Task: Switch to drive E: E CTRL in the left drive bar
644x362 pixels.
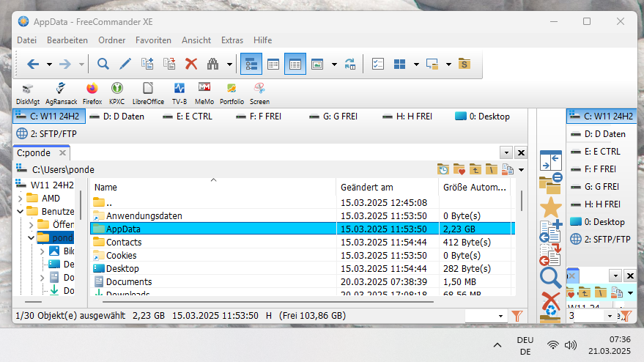Action: [x=188, y=117]
